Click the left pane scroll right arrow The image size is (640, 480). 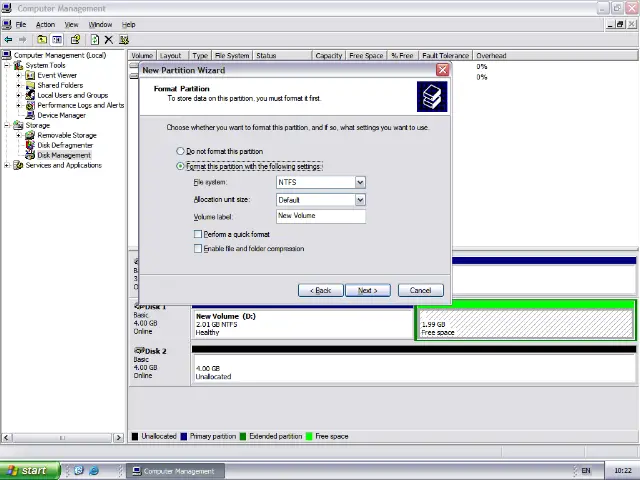[x=118, y=438]
